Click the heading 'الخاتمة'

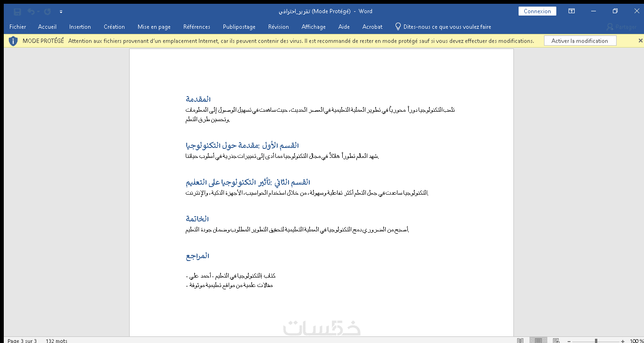(197, 219)
